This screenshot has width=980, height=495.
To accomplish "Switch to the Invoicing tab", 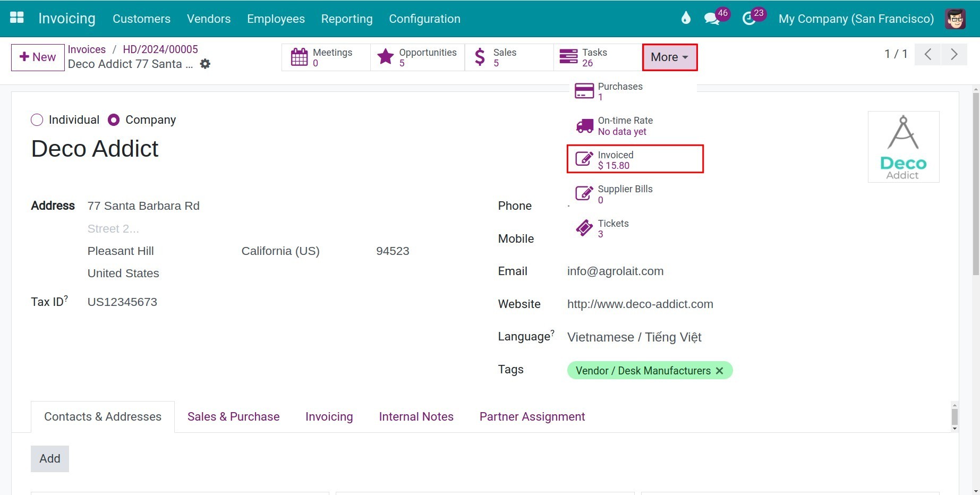I will pyautogui.click(x=329, y=417).
